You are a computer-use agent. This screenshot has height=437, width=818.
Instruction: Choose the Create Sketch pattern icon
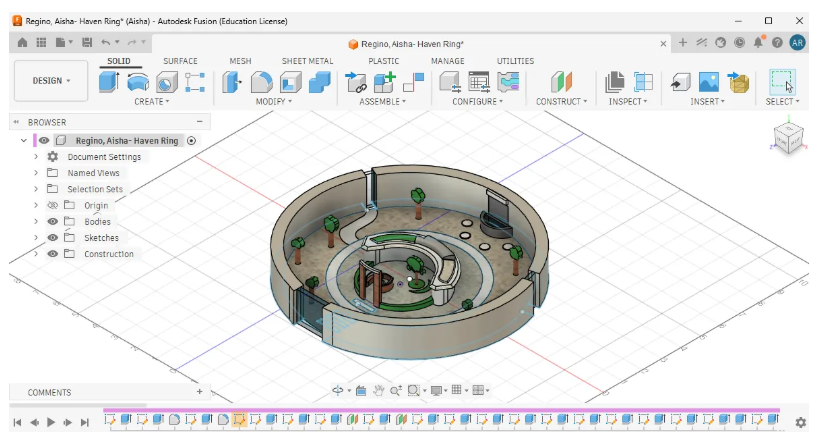[195, 82]
